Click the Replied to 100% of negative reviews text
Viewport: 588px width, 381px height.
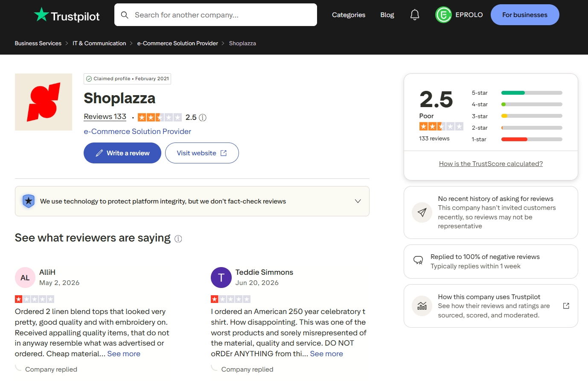pos(485,257)
